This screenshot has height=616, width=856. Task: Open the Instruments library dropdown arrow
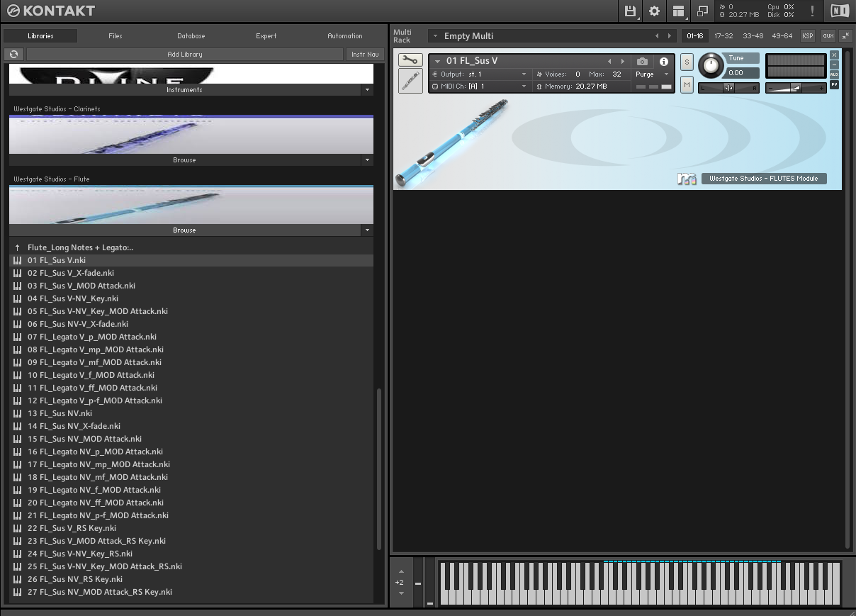367,90
